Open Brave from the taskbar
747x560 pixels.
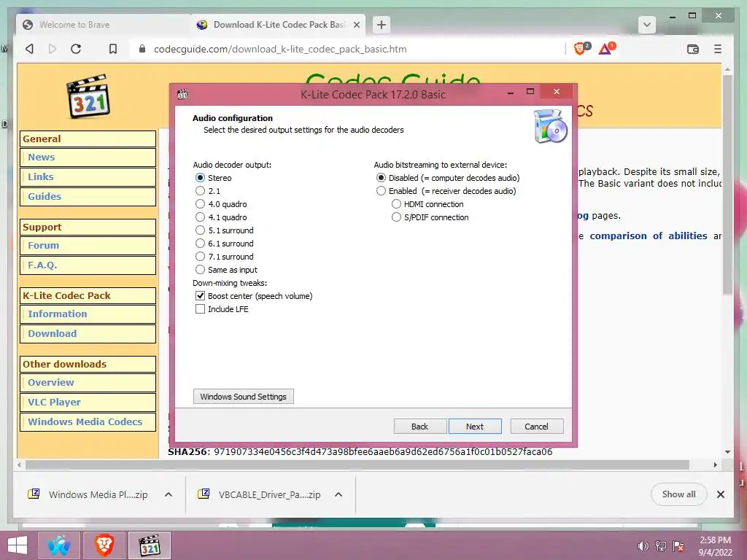point(104,545)
